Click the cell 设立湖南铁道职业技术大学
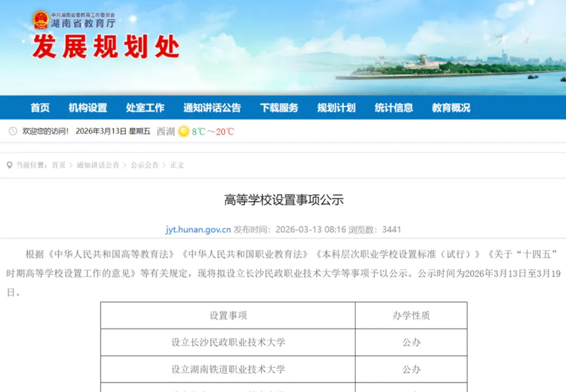The width and height of the screenshot is (566, 392). click(228, 369)
